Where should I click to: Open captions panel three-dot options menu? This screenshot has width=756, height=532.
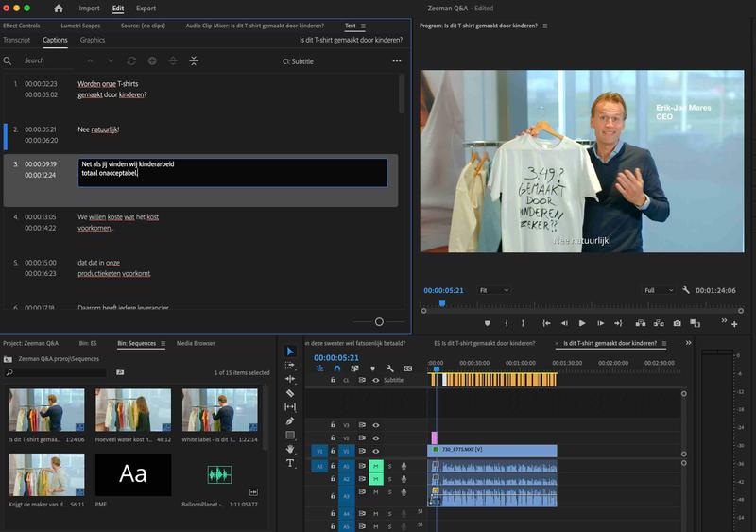click(397, 60)
